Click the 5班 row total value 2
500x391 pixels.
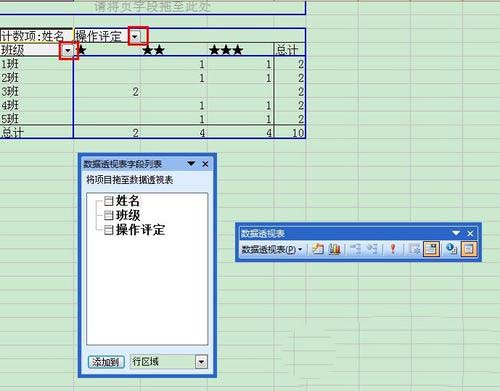click(x=301, y=119)
